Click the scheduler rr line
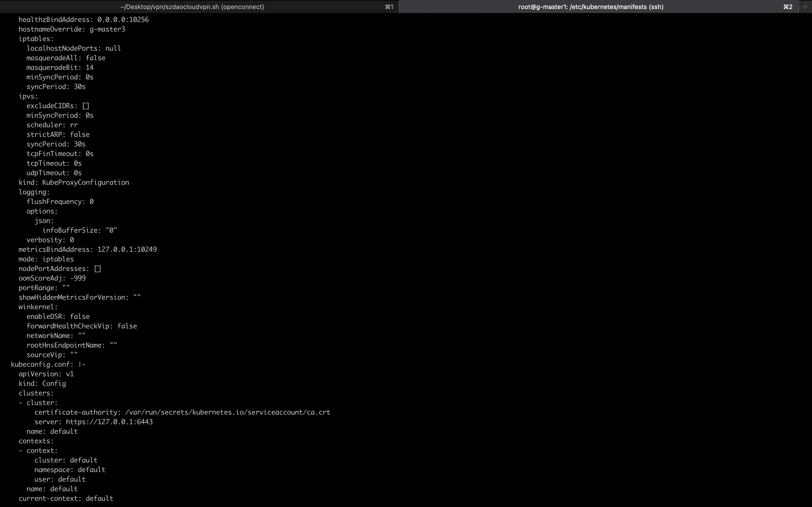 pyautogui.click(x=52, y=125)
